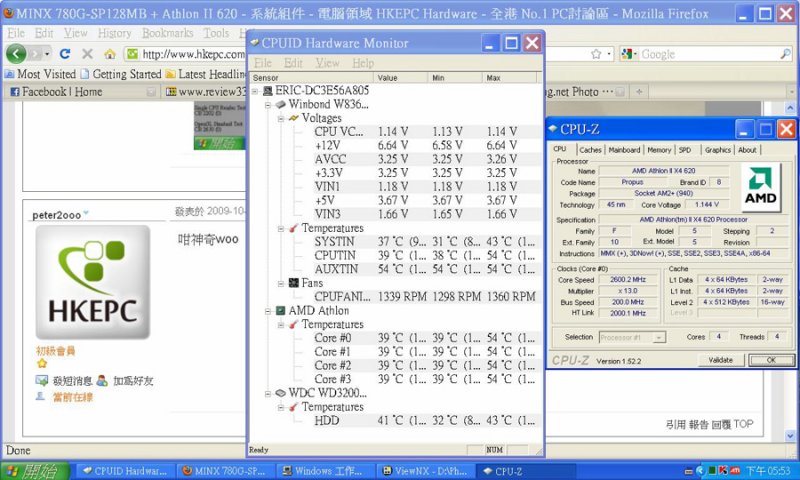Click Windows Start button
This screenshot has height=480, width=800.
tap(35, 471)
